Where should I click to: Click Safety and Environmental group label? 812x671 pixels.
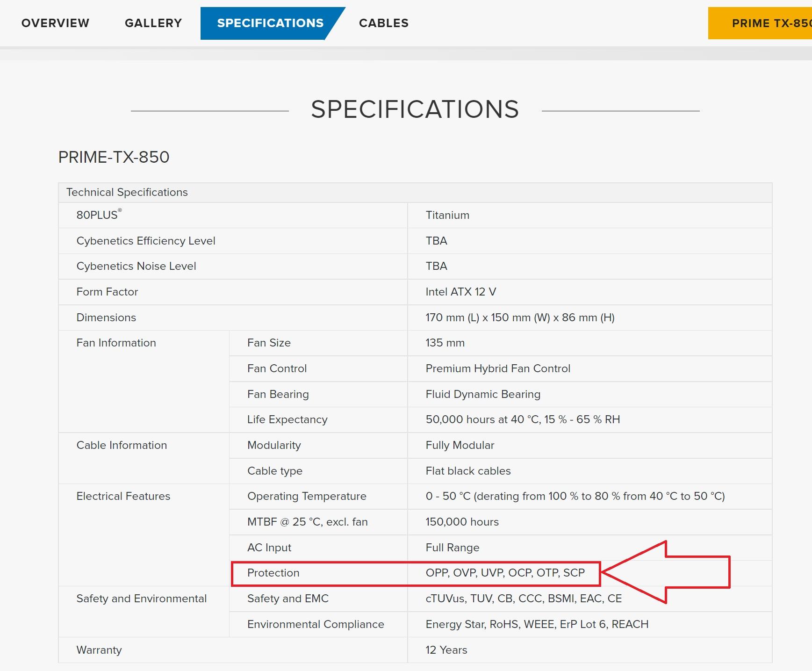[141, 599]
